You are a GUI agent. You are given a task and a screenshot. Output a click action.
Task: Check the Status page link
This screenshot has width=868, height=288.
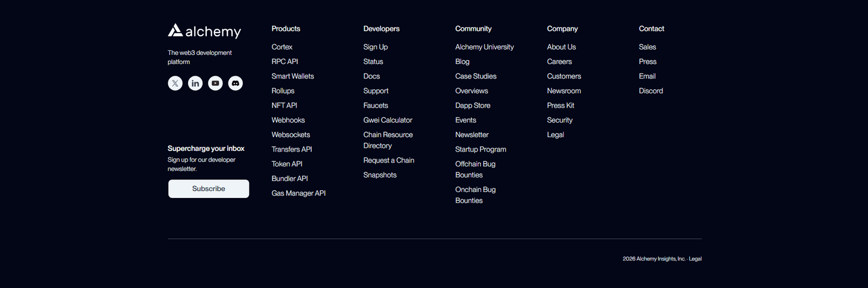pyautogui.click(x=373, y=62)
